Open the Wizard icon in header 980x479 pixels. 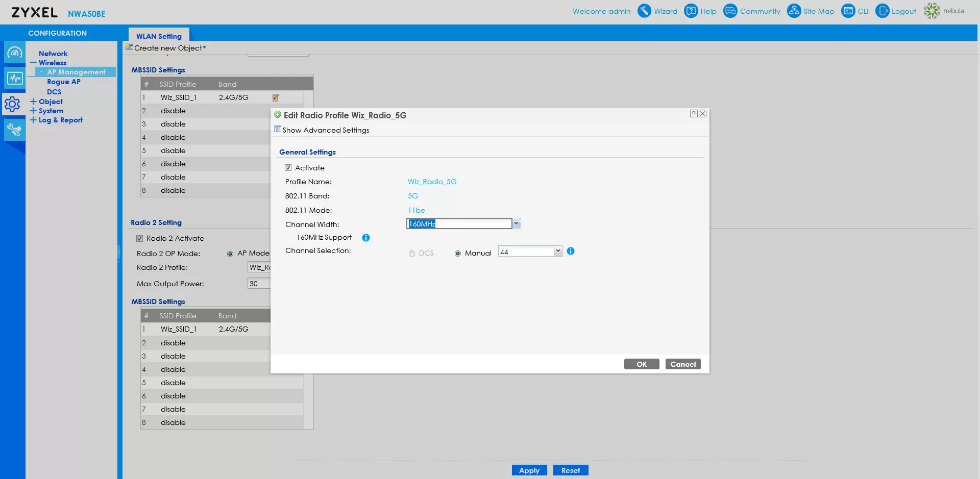point(645,11)
